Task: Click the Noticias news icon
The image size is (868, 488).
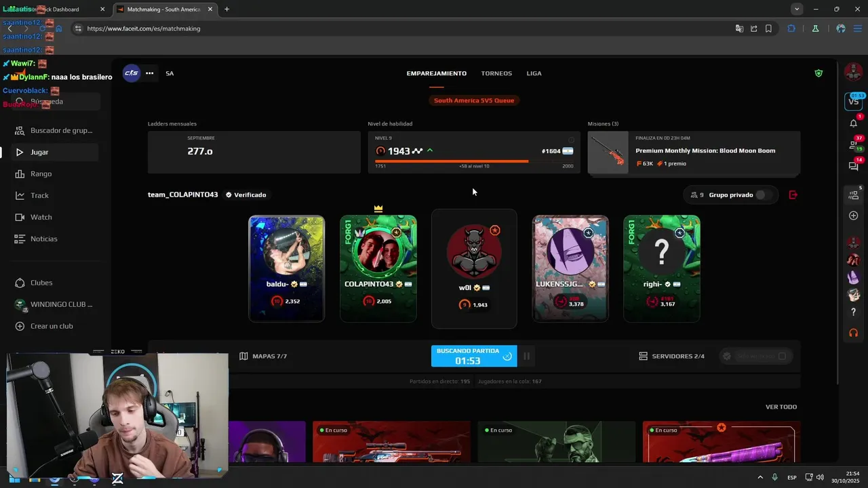Action: [20, 239]
